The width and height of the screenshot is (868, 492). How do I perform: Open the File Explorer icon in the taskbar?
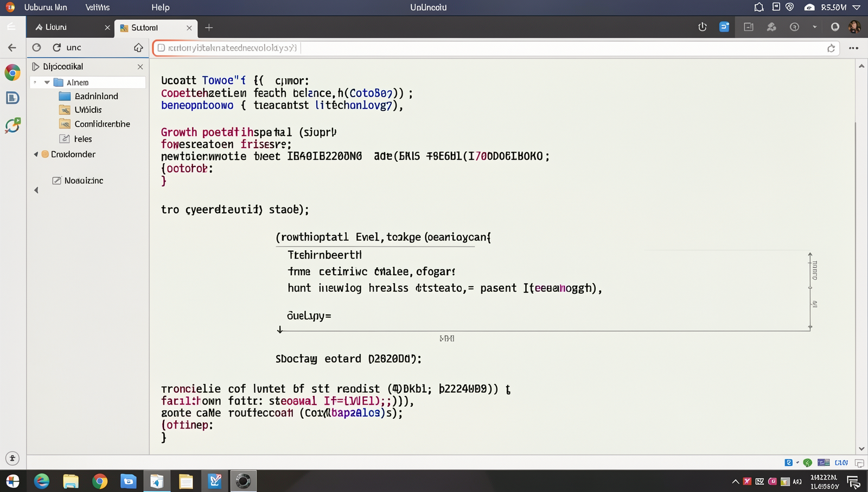point(71,481)
